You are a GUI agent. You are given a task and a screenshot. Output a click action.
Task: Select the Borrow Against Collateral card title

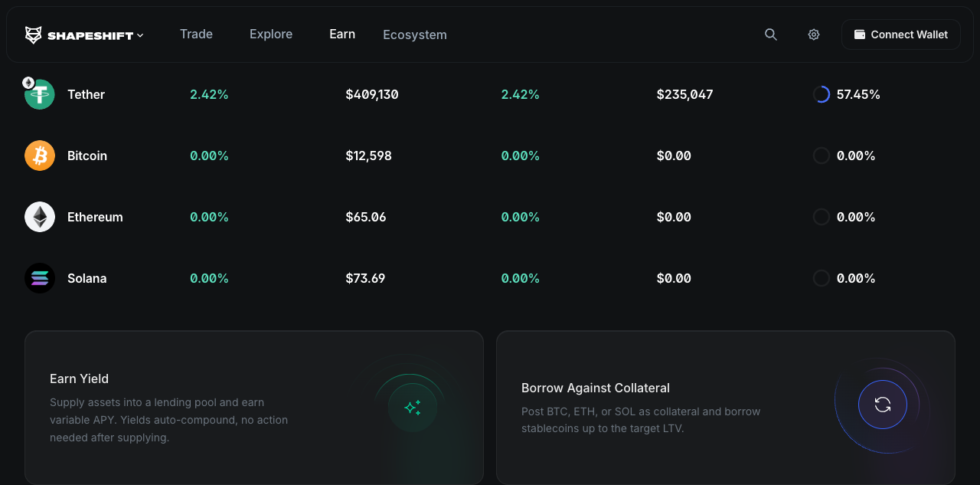pyautogui.click(x=595, y=388)
